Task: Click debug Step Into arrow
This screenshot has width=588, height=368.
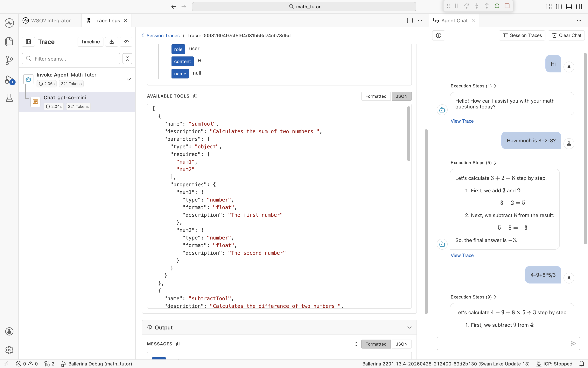Action: tap(477, 6)
